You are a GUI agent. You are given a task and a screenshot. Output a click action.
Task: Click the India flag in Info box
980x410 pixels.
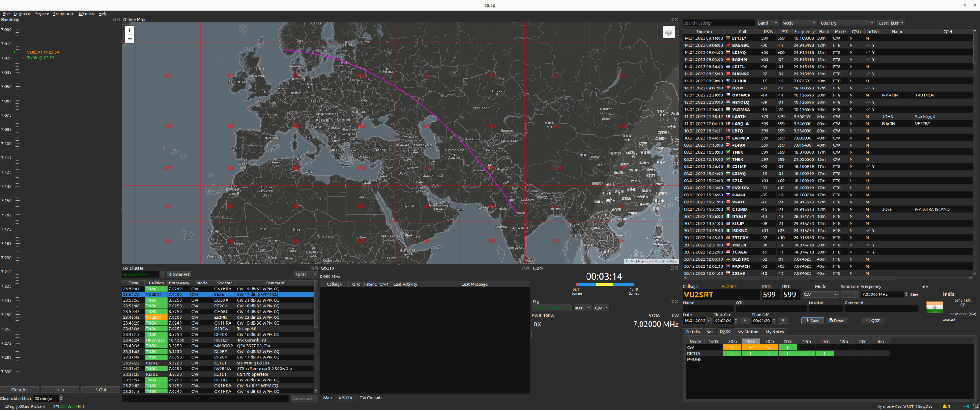coord(935,307)
